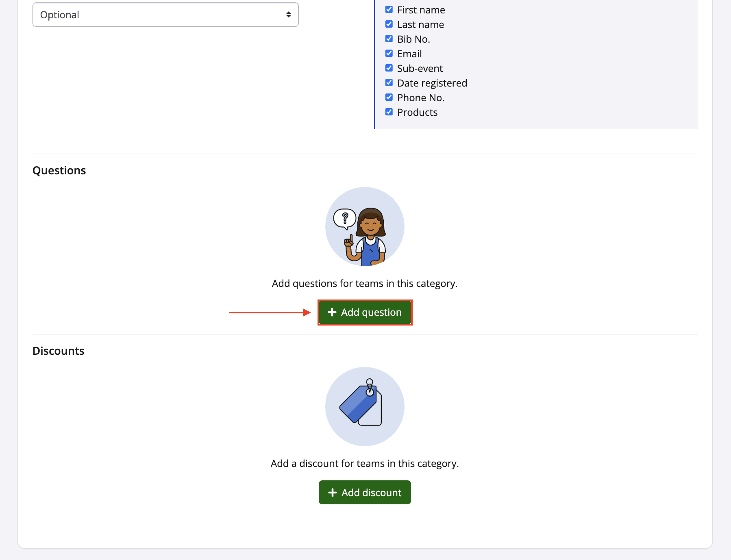Toggle the Bib No. checkbox
The width and height of the screenshot is (731, 560).
[389, 39]
